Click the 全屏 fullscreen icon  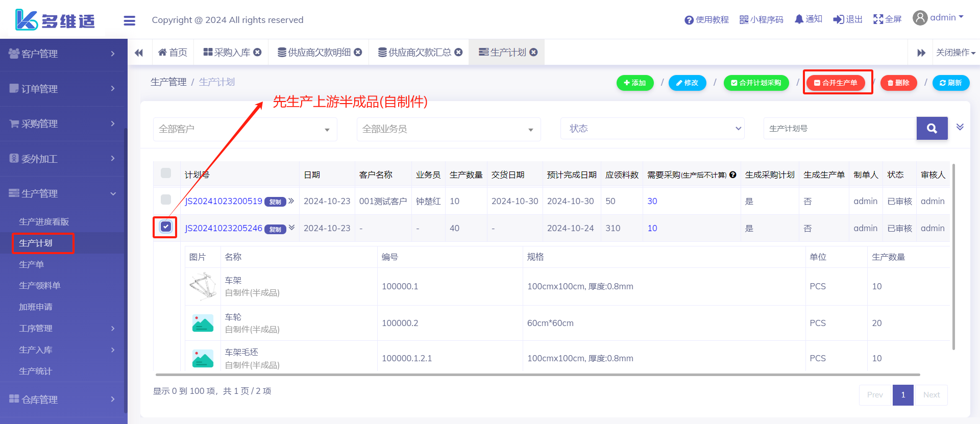click(878, 19)
